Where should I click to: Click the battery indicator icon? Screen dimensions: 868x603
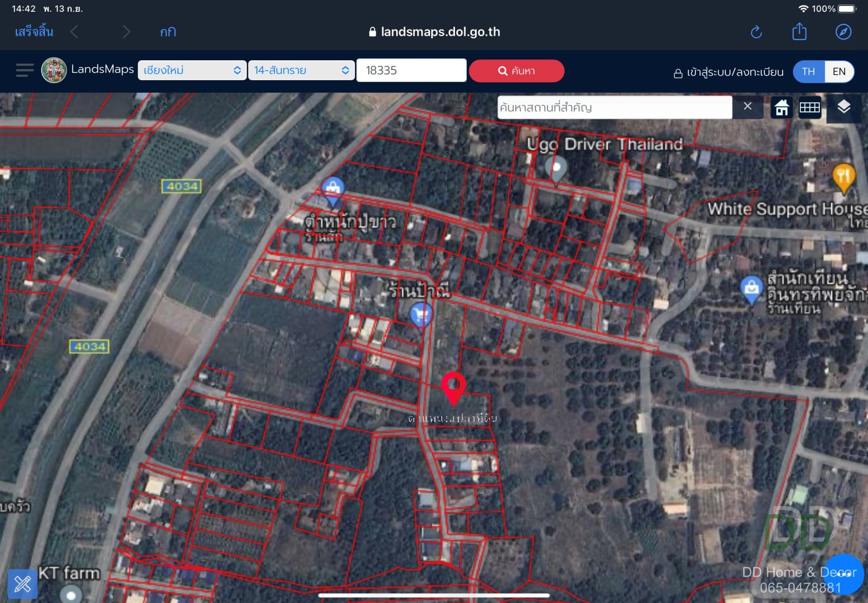[847, 8]
